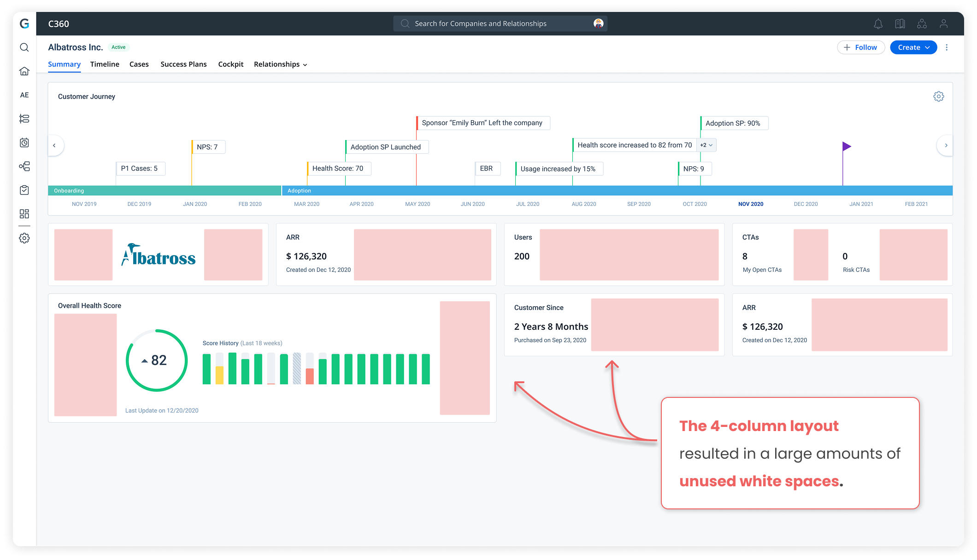Image resolution: width=977 pixels, height=560 pixels.
Task: Open the sidebar search magnifier icon
Action: 24,47
